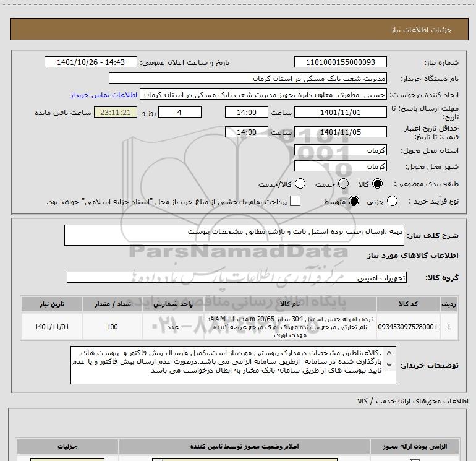
Task: Click the need date cell 1401/11/01
Action: 51,327
